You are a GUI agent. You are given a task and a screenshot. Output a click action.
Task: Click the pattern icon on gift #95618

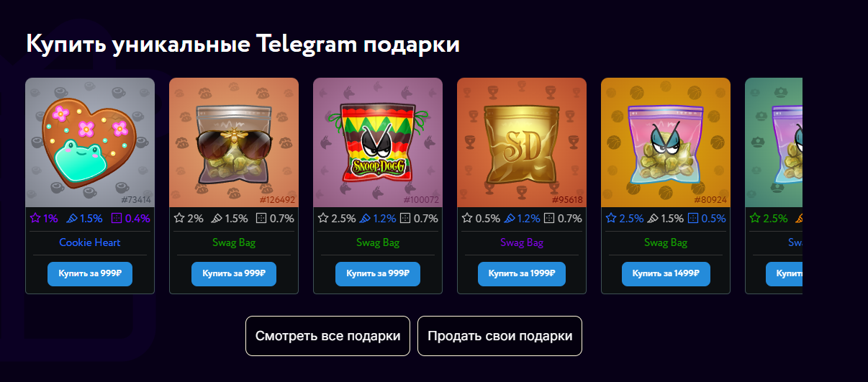coord(549,218)
